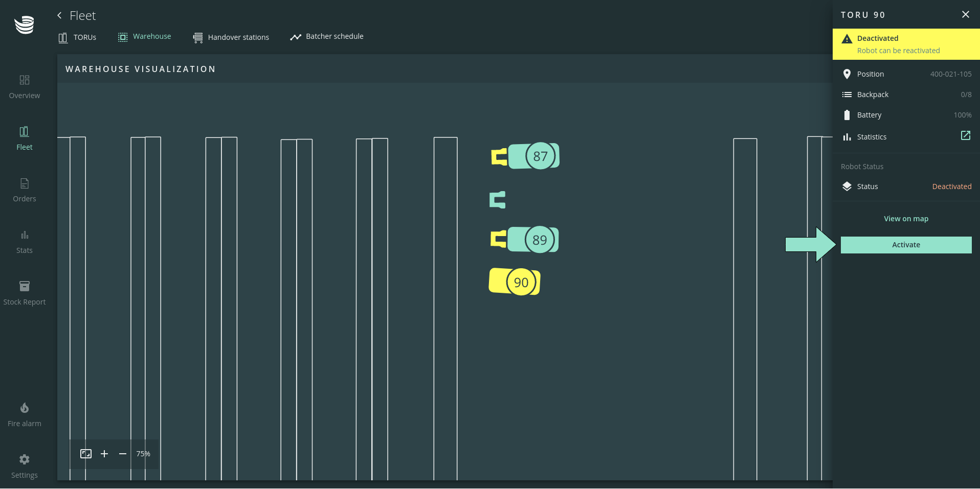Close the TORU 90 details panel
The height and width of the screenshot is (489, 980).
click(x=965, y=15)
